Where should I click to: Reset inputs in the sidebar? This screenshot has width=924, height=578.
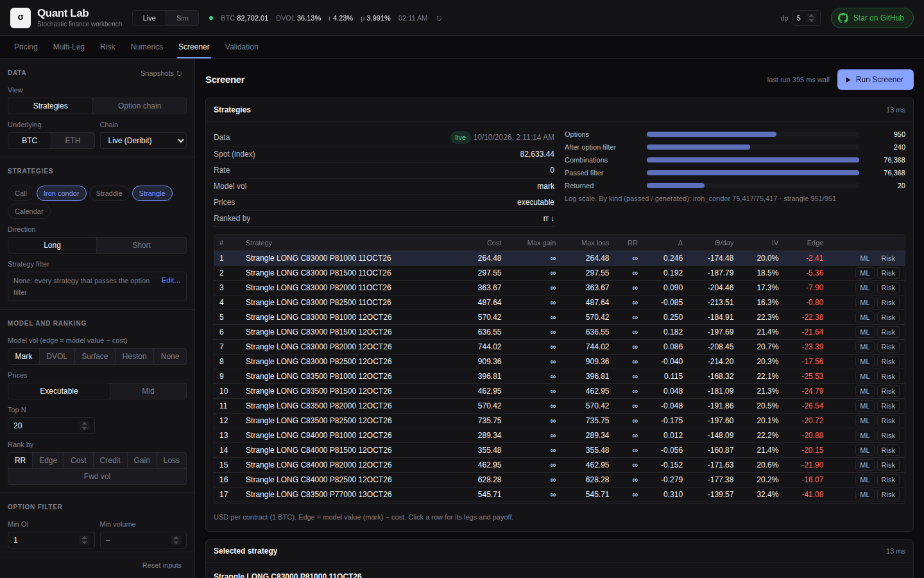(162, 565)
